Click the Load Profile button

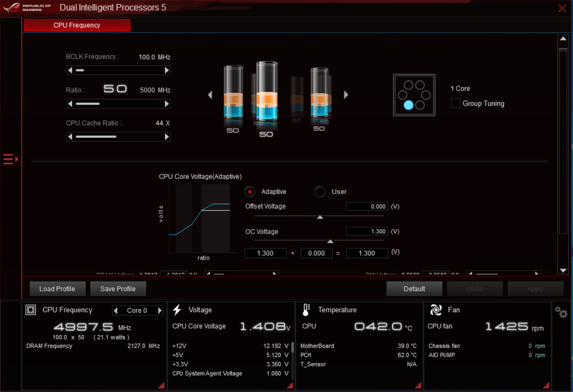57,289
